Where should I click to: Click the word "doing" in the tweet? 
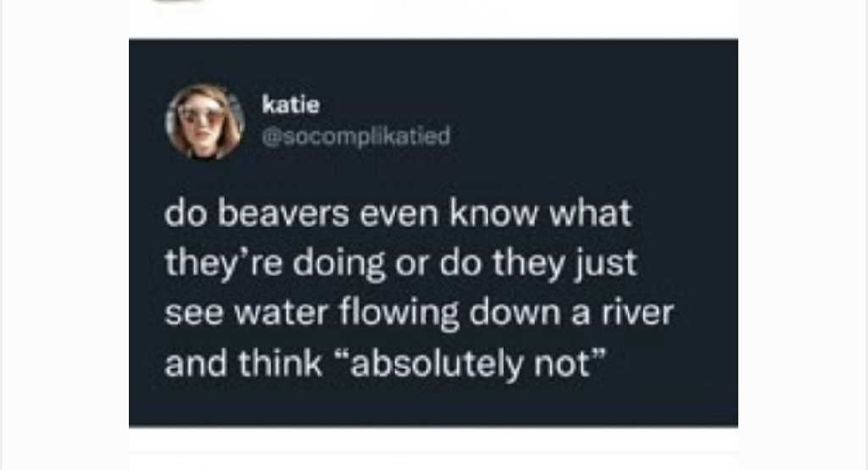338,263
